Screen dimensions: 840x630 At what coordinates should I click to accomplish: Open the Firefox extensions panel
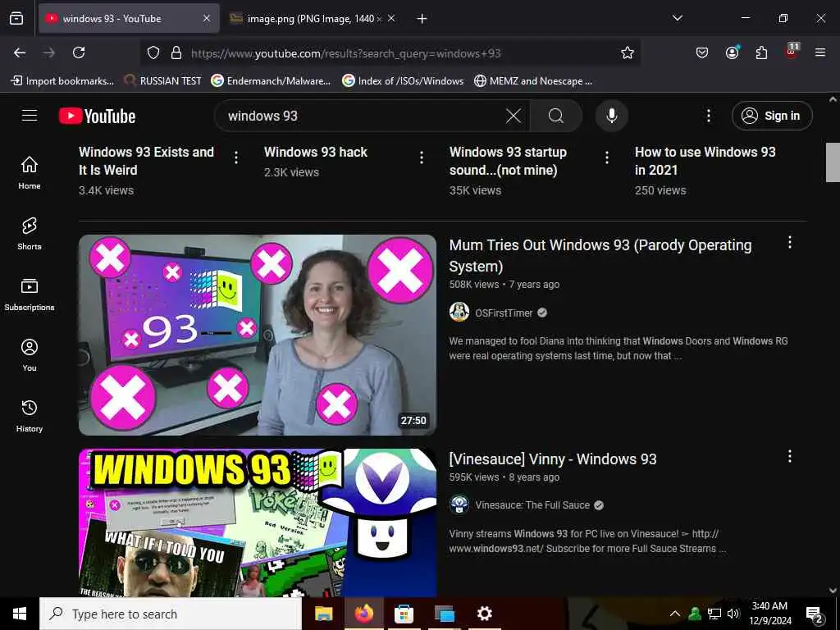click(x=761, y=52)
